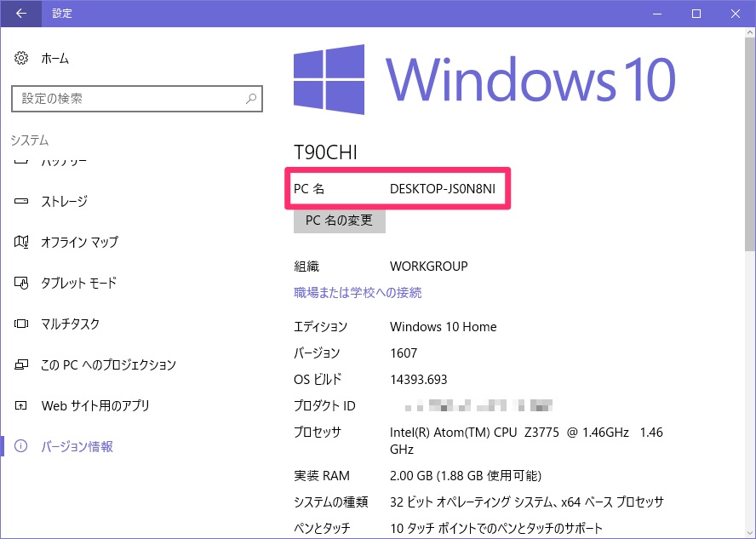756x539 pixels.
Task: Select the Tablet mode icon
Action: click(x=20, y=283)
